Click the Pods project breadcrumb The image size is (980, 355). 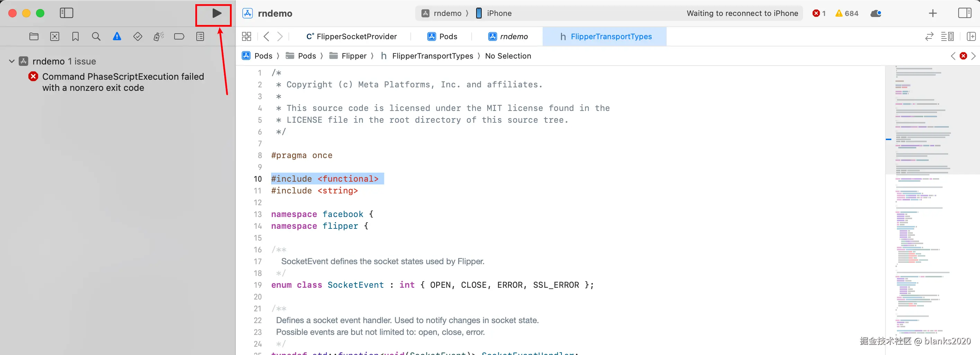pyautogui.click(x=258, y=56)
